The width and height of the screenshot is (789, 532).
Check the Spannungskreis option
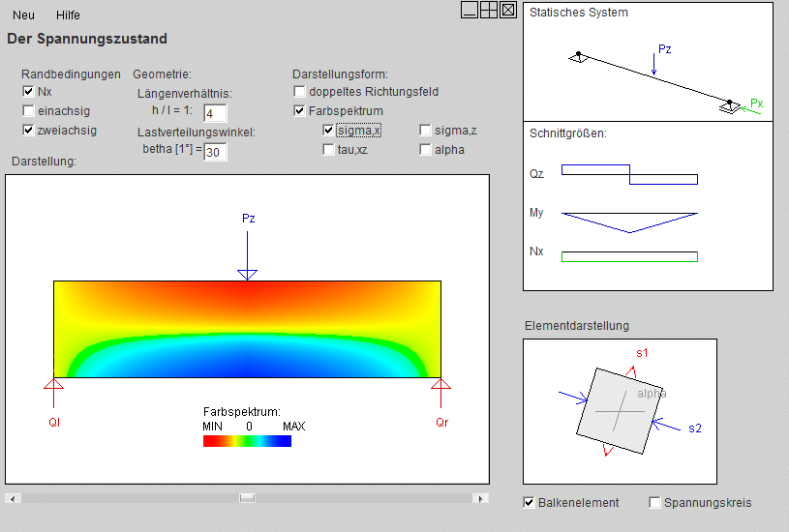[x=655, y=503]
